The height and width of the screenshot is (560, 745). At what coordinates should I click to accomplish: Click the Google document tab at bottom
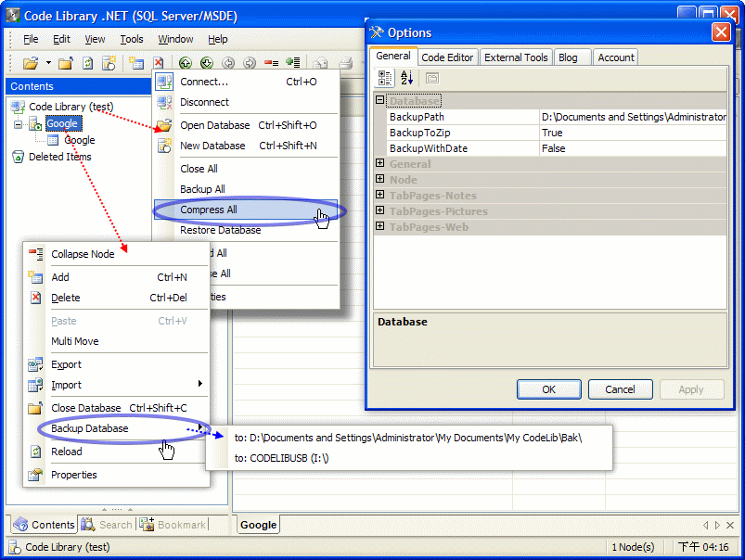point(259,525)
